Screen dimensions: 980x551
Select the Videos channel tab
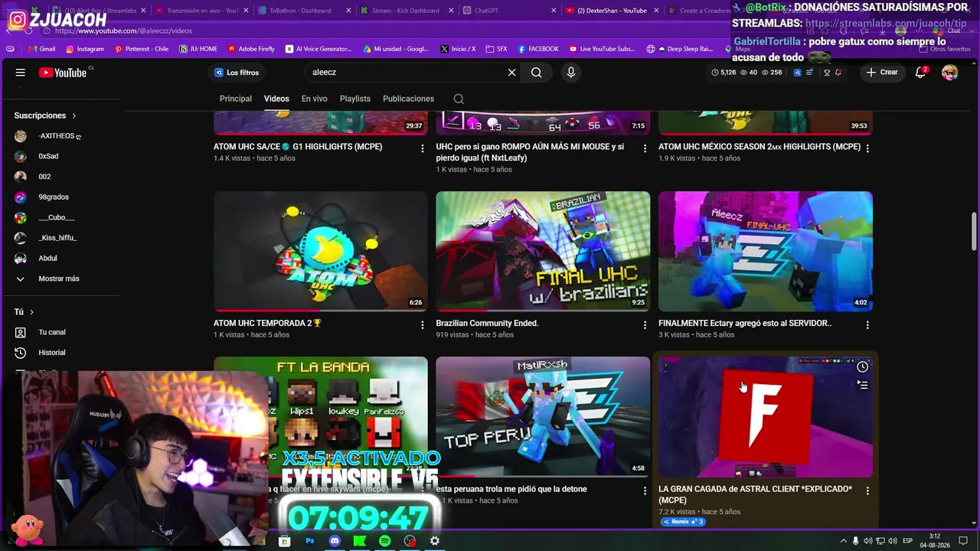(x=276, y=99)
